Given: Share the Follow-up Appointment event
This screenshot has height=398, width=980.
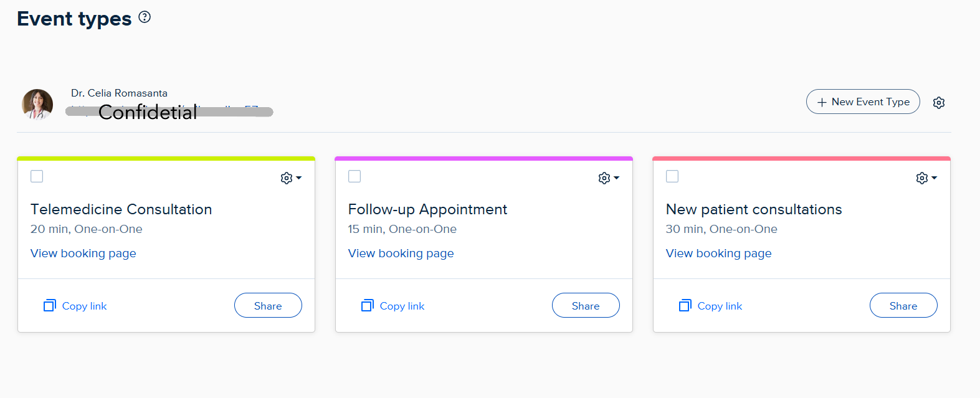Looking at the screenshot, I should tap(586, 305).
